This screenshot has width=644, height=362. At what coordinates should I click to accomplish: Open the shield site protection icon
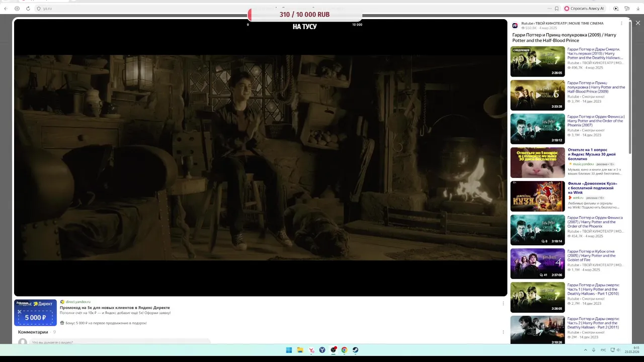click(39, 9)
